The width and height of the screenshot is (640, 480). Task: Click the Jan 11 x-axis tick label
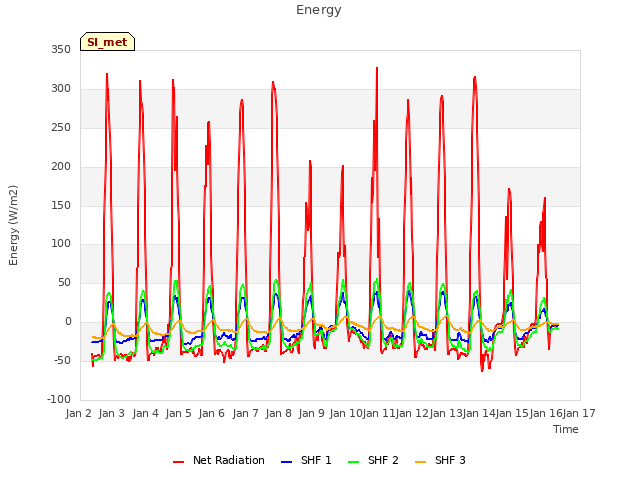[379, 413]
